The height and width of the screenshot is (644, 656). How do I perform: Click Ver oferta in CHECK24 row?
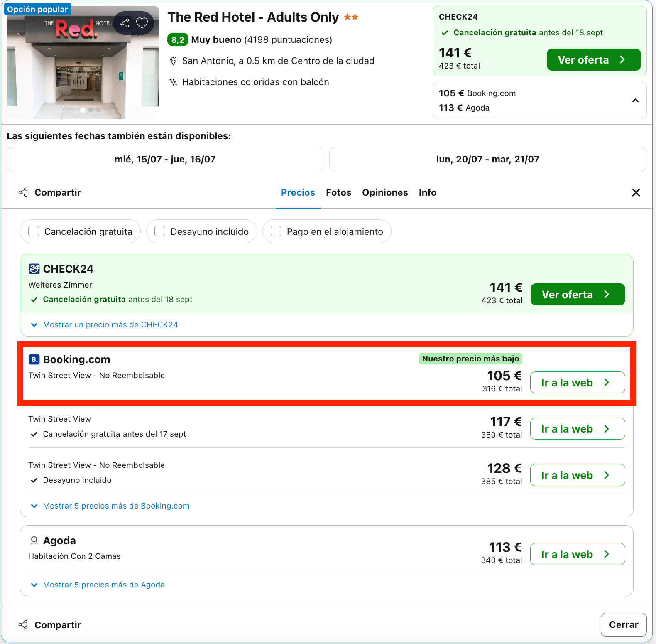578,295
